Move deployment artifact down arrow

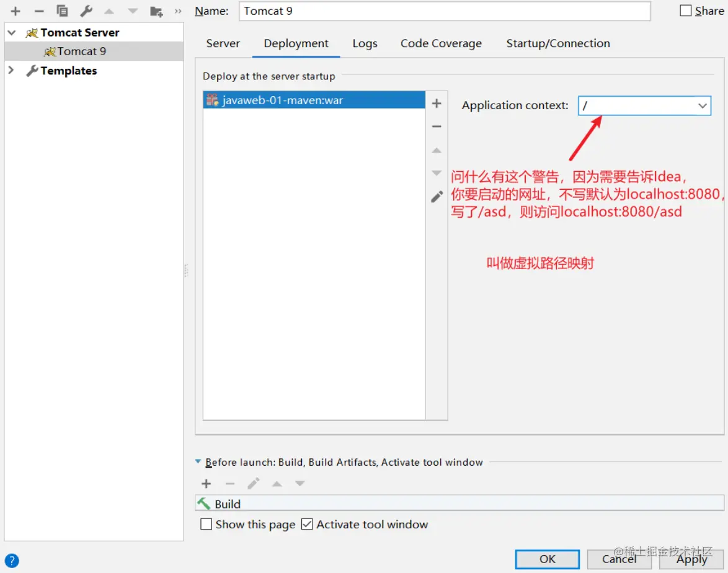coord(437,173)
